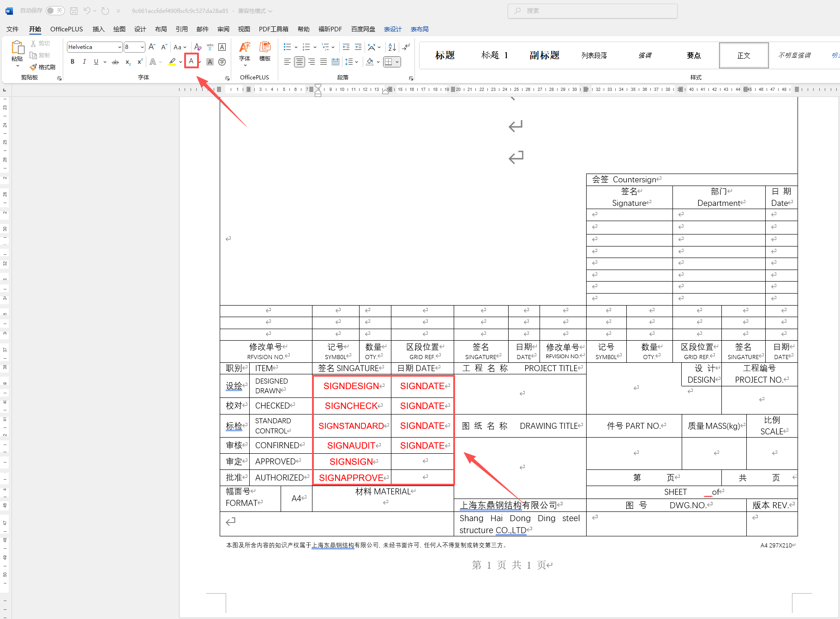Toggle center alignment for the paragraph
This screenshot has width=840, height=619.
click(x=300, y=62)
